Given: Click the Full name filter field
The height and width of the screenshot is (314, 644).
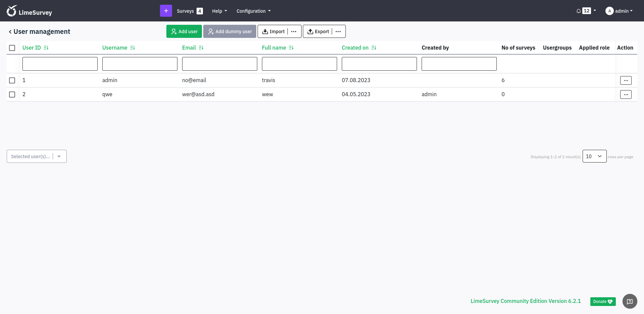Looking at the screenshot, I should (299, 64).
